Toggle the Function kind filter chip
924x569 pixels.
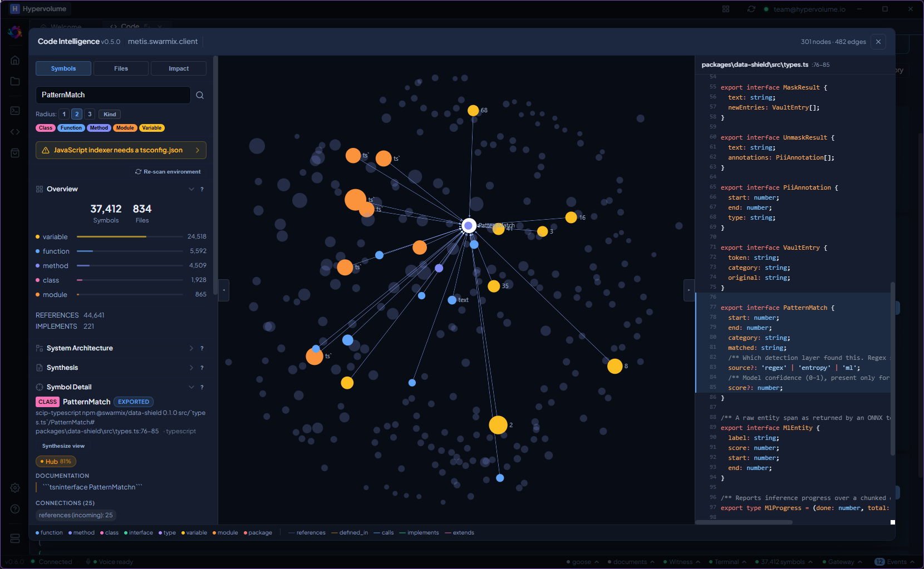coord(71,128)
